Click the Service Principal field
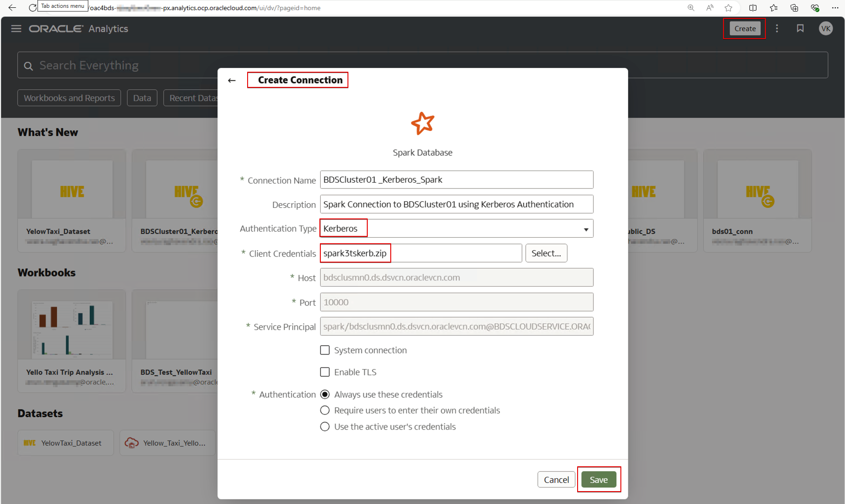 click(x=457, y=326)
